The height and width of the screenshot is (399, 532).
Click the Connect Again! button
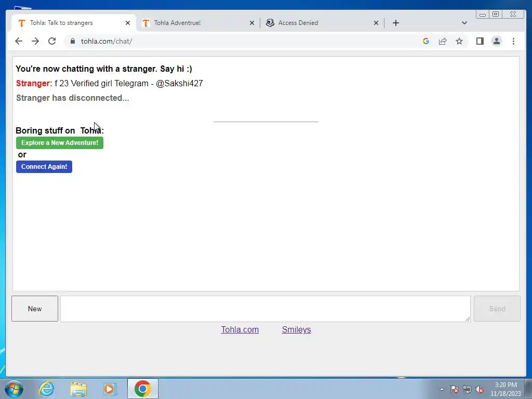pos(44,167)
